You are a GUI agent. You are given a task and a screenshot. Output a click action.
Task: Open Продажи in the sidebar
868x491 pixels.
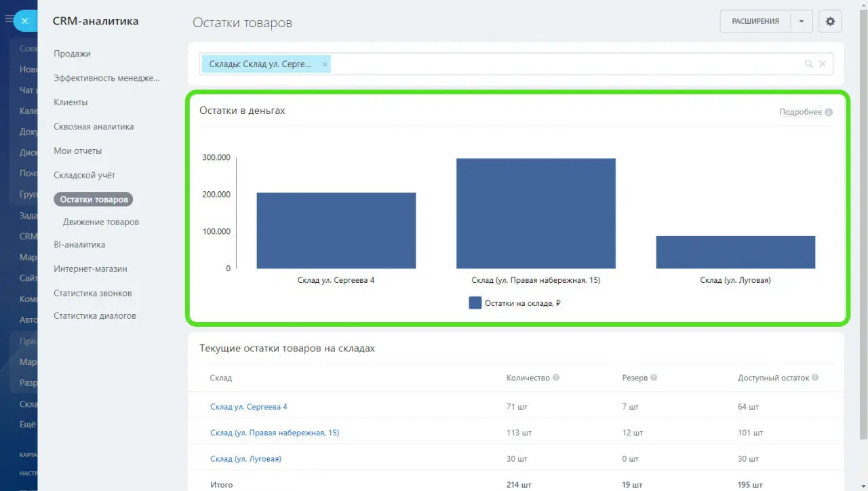pos(72,54)
